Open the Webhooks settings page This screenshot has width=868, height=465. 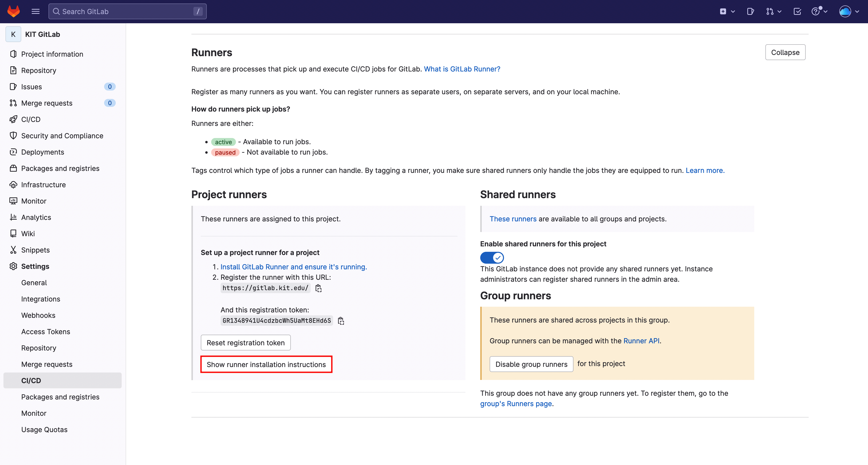(x=38, y=315)
